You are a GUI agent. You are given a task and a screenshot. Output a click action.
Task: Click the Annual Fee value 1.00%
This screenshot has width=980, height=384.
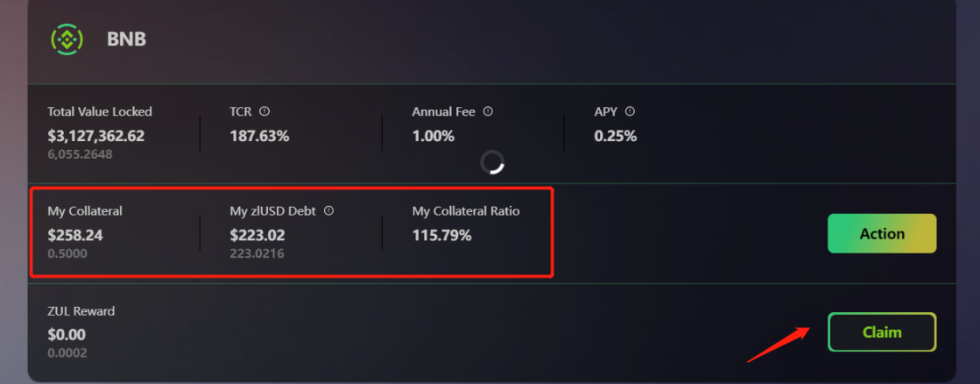[434, 136]
